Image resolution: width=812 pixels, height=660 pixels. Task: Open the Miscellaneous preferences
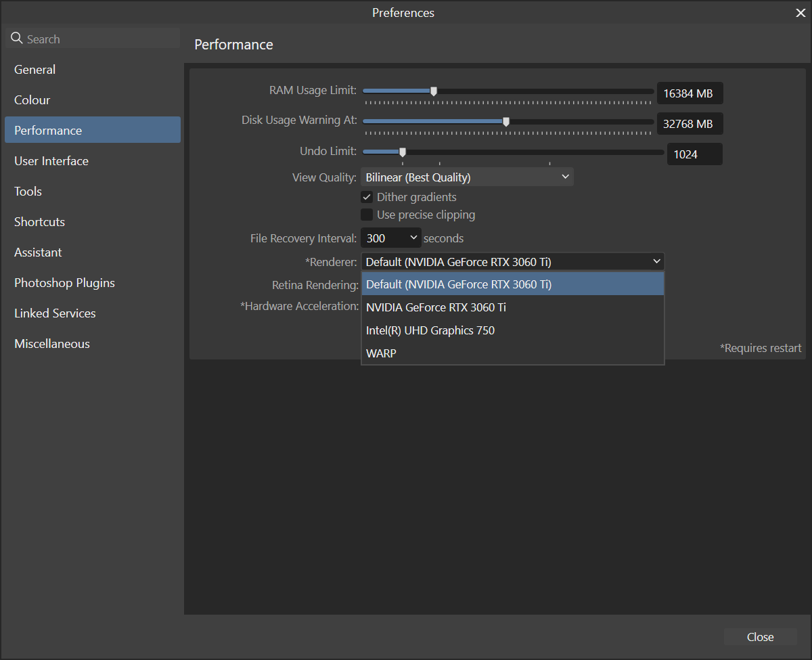click(51, 343)
